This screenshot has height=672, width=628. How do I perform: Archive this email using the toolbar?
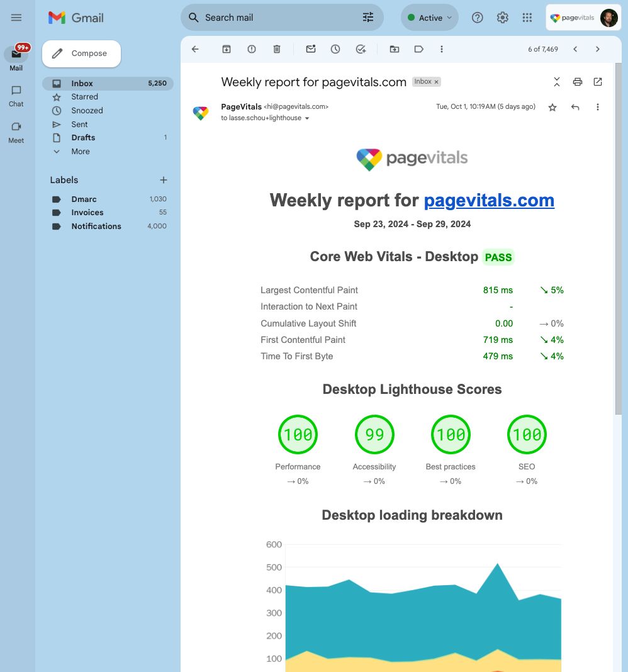[x=227, y=49]
